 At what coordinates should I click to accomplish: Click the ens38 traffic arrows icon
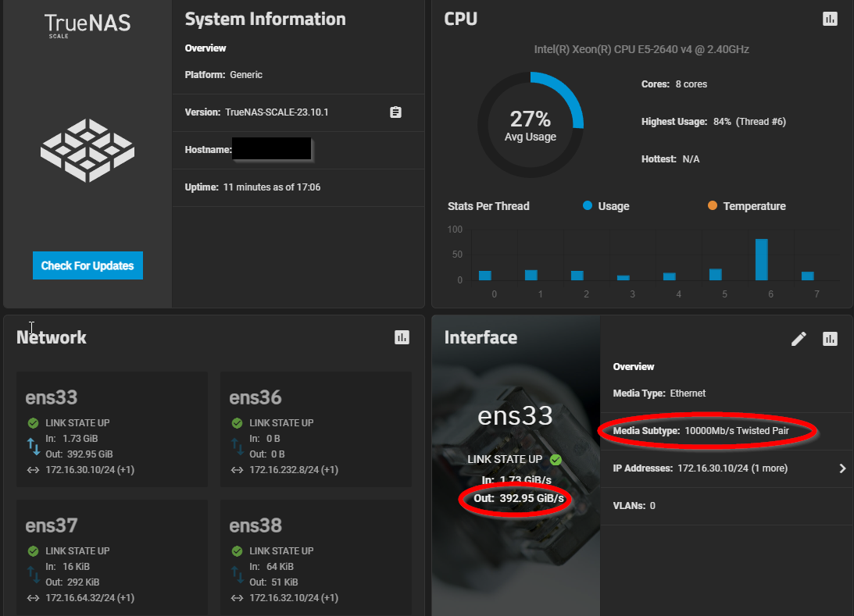click(x=237, y=575)
